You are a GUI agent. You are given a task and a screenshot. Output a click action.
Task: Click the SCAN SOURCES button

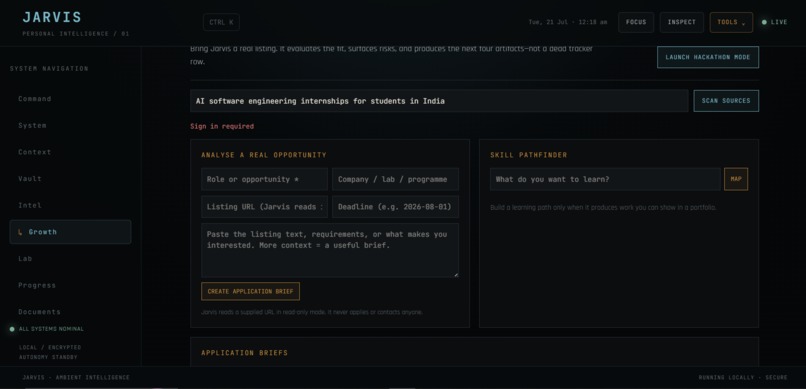[726, 101]
